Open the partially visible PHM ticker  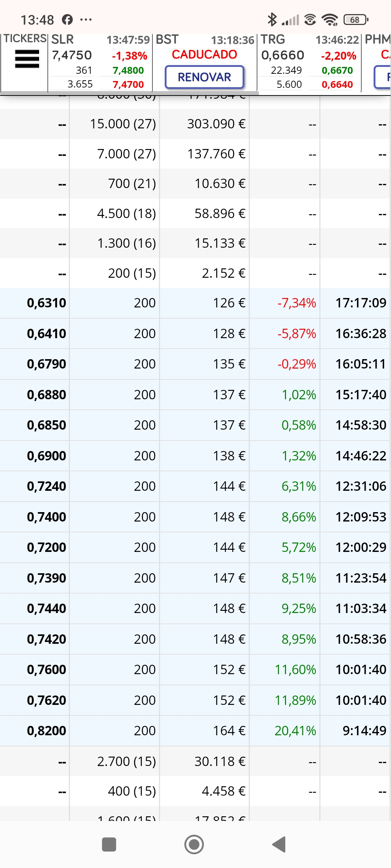(377, 63)
